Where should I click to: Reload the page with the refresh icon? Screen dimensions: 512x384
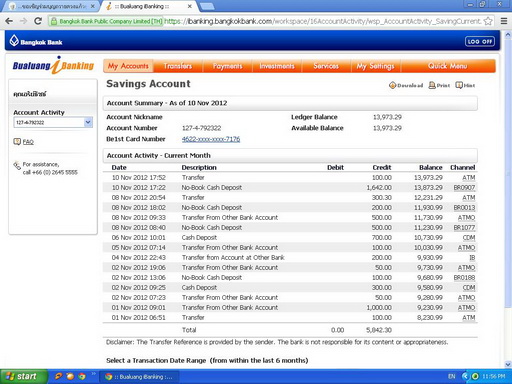coord(38,21)
